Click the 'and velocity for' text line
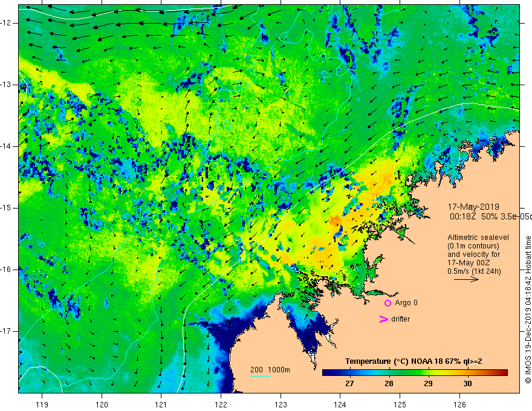This screenshot has width=532, height=411. [473, 254]
